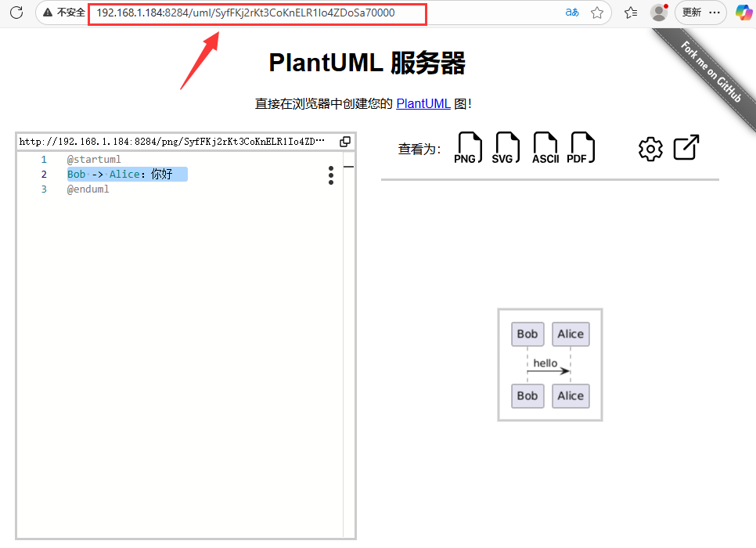The image size is (756, 548).
Task: Open the translate page icon in address bar
Action: tap(572, 13)
